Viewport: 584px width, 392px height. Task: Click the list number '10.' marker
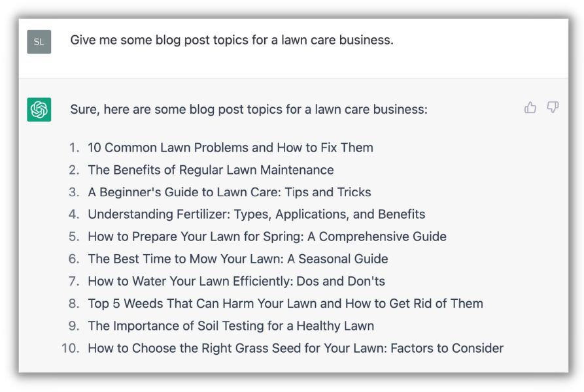71,348
